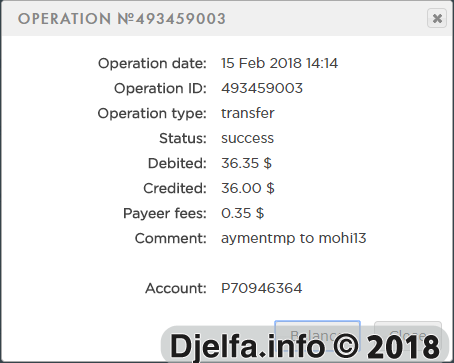Image resolution: width=454 pixels, height=363 pixels.
Task: Click the Operation ID value 493459003
Action: pyautogui.click(x=262, y=88)
